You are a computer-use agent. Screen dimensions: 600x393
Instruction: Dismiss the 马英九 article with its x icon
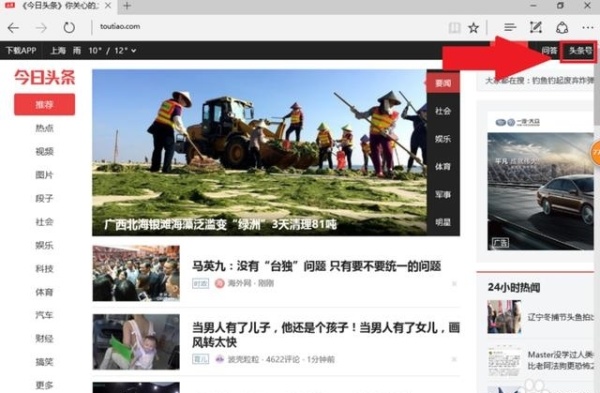[x=454, y=284]
